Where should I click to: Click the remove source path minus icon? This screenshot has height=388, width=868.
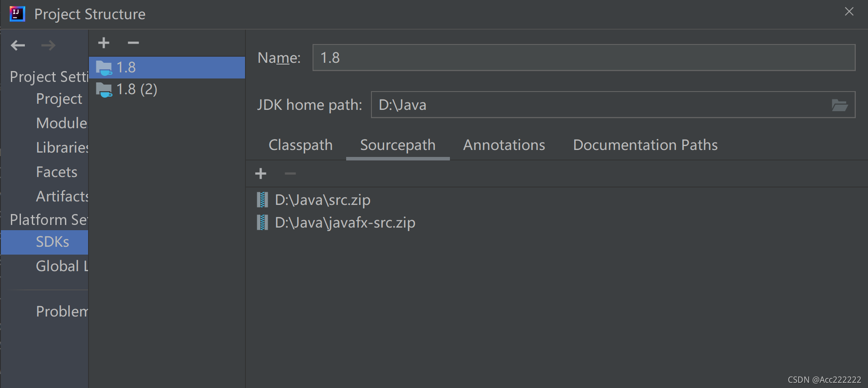click(290, 174)
